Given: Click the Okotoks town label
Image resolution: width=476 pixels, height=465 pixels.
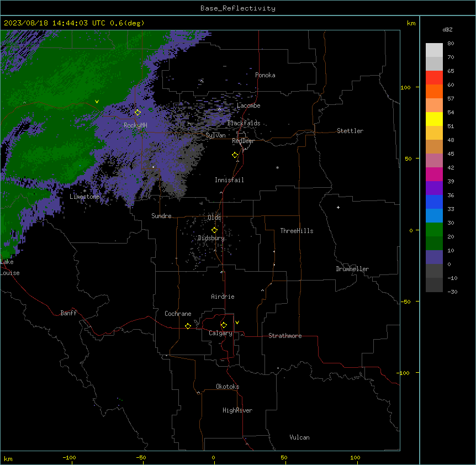Looking at the screenshot, I should [x=228, y=387].
